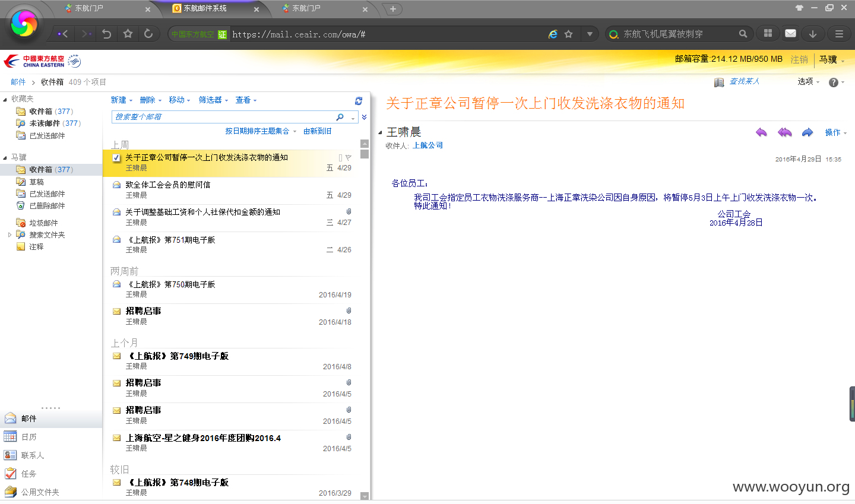
Task: Open the 选项 dropdown
Action: (x=808, y=82)
